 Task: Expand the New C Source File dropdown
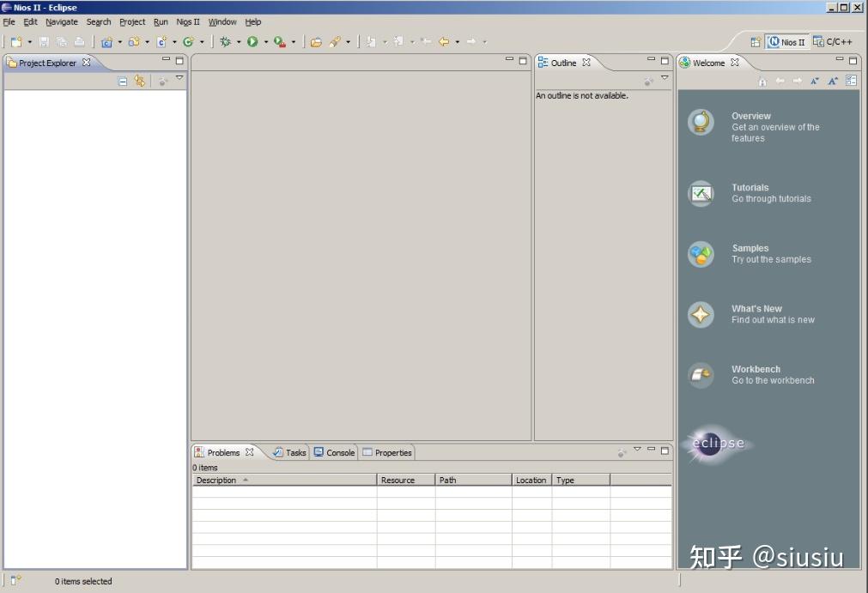pyautogui.click(x=174, y=42)
